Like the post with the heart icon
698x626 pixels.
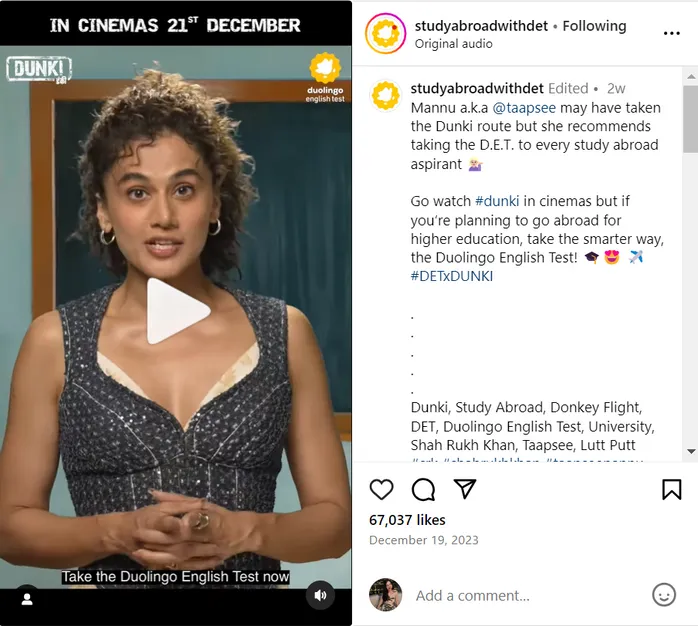click(x=381, y=490)
